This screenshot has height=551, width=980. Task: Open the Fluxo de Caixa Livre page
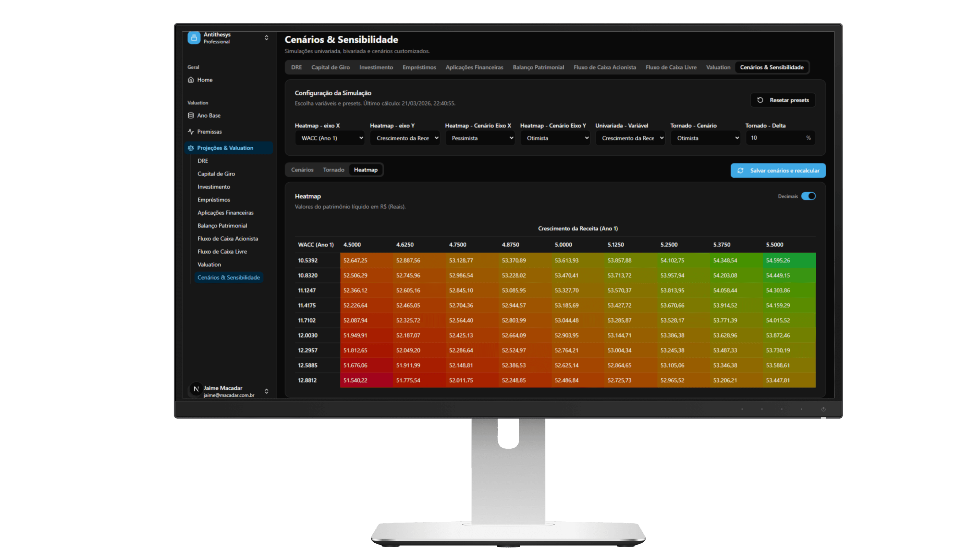pos(222,251)
